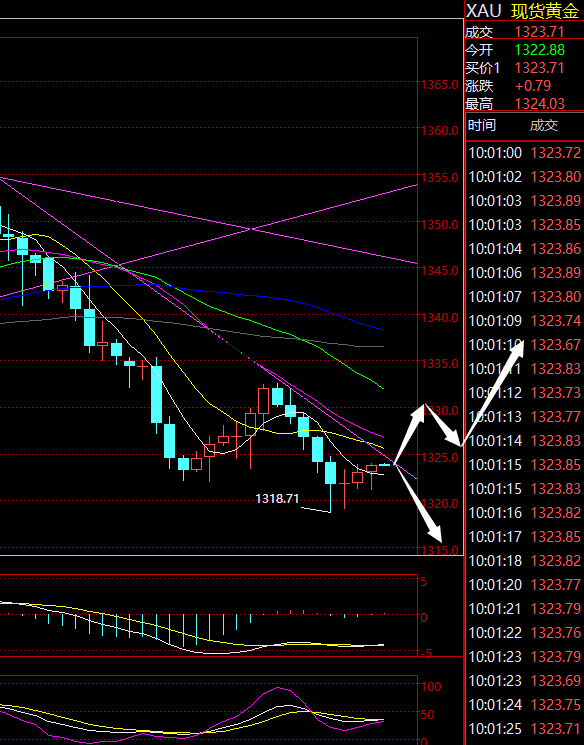The image size is (584, 745).
Task: Click the 1315.0 price axis label
Action: [440, 550]
